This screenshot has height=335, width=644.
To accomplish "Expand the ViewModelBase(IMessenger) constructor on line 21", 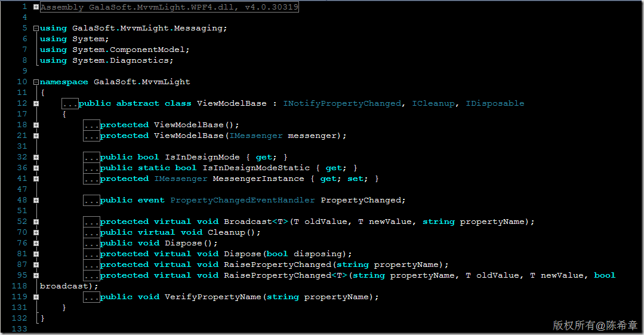I will click(x=36, y=136).
